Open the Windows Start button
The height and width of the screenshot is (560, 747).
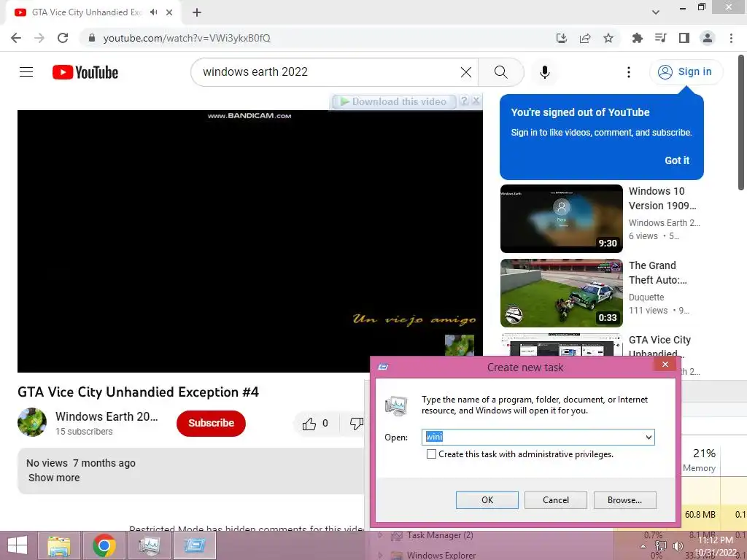tap(18, 545)
